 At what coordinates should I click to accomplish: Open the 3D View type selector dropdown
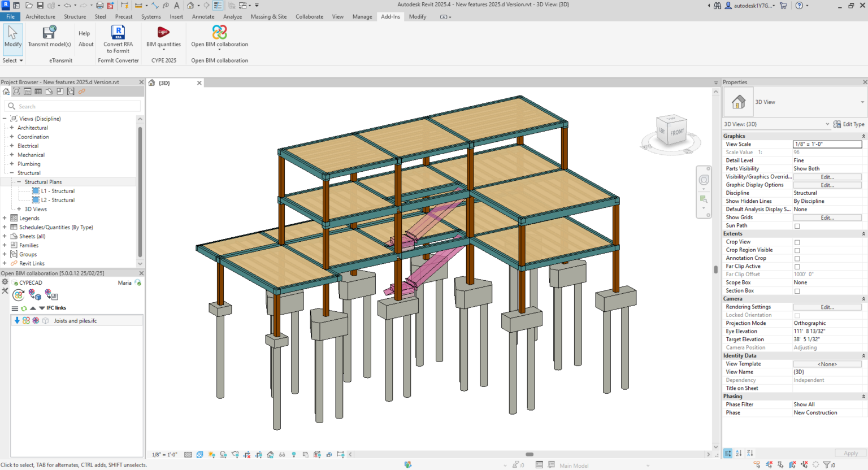(x=862, y=102)
